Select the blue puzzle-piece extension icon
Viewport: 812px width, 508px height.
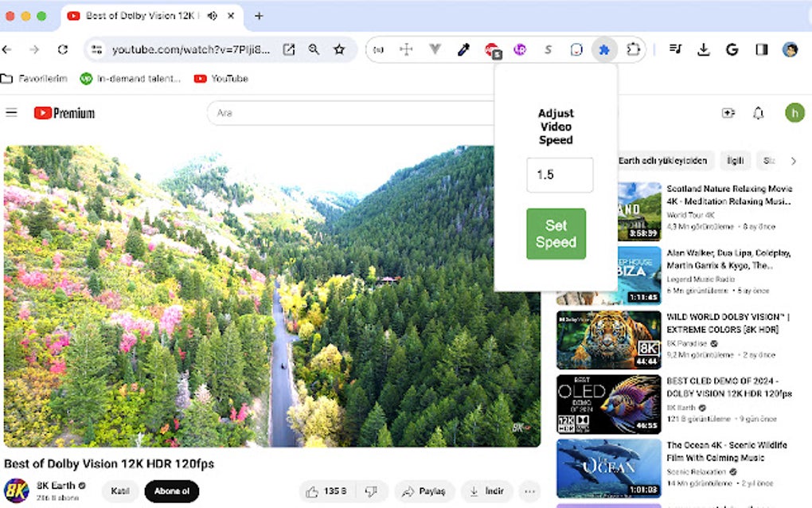tap(604, 49)
